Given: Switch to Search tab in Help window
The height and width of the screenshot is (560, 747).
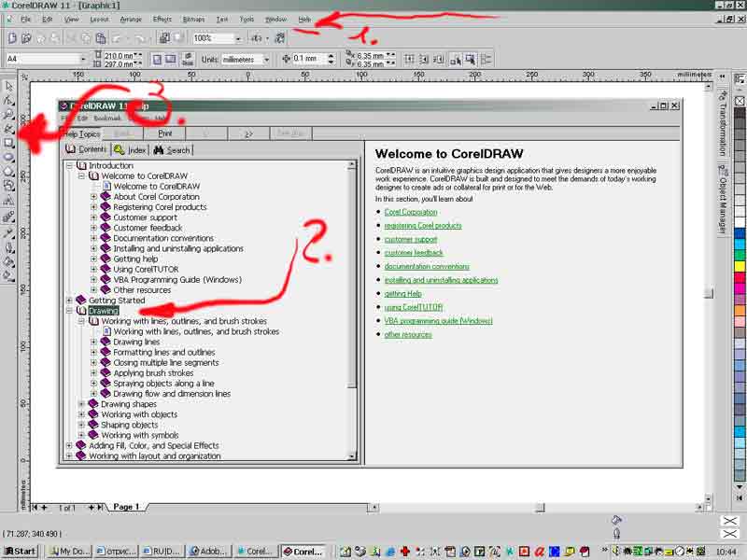Looking at the screenshot, I should click(172, 150).
